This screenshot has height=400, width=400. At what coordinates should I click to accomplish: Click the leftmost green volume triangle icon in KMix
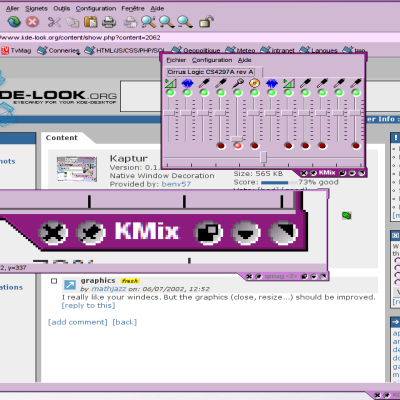pos(170,83)
